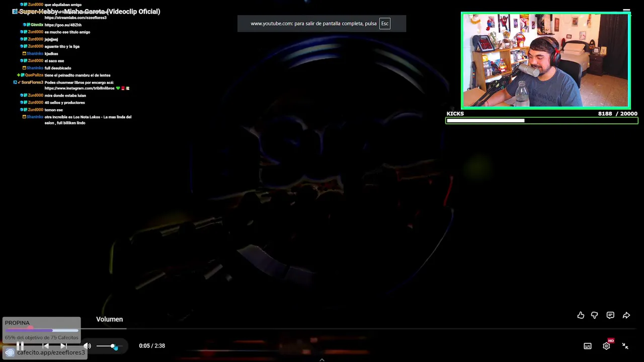Click the QuePaliza username in chat
The height and width of the screenshot is (362, 644).
(x=34, y=75)
